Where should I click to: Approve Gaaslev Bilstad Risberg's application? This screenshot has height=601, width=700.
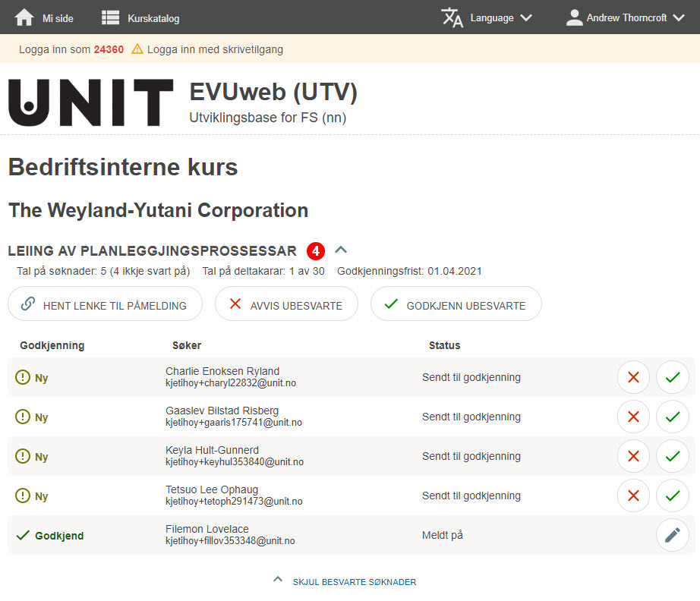point(673,417)
